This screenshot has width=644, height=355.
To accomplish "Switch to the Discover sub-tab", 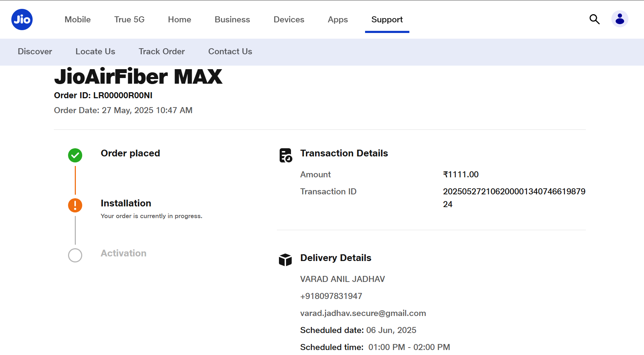I will (x=35, y=51).
